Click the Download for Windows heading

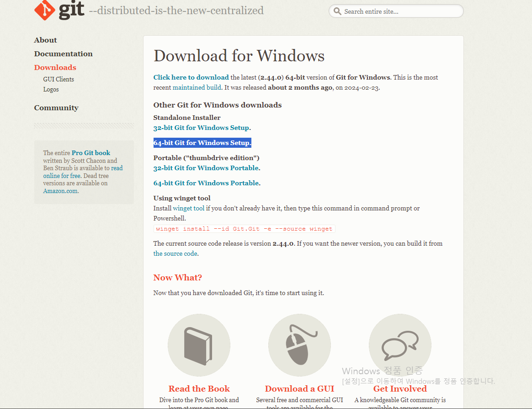pyautogui.click(x=239, y=56)
